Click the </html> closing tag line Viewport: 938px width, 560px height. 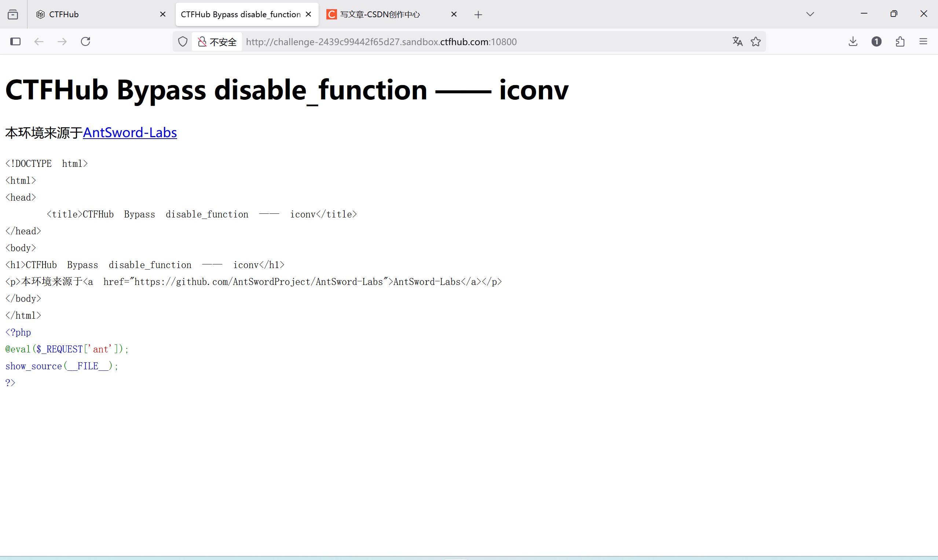pos(23,315)
